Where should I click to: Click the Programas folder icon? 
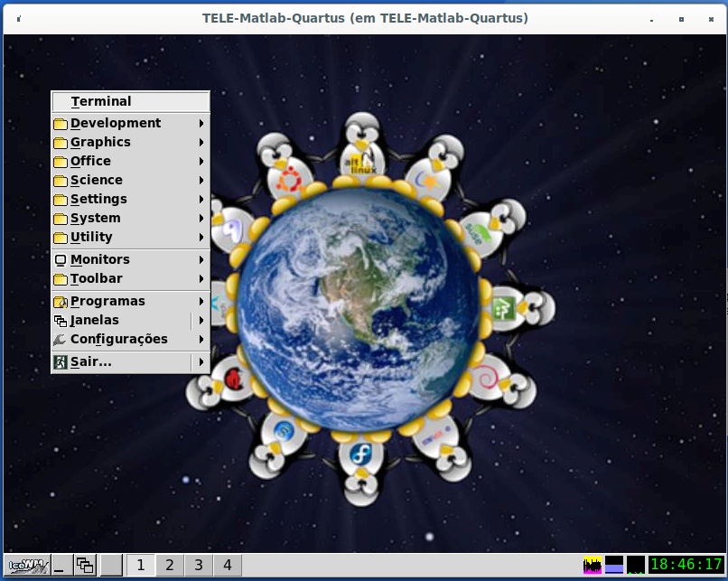coord(61,302)
